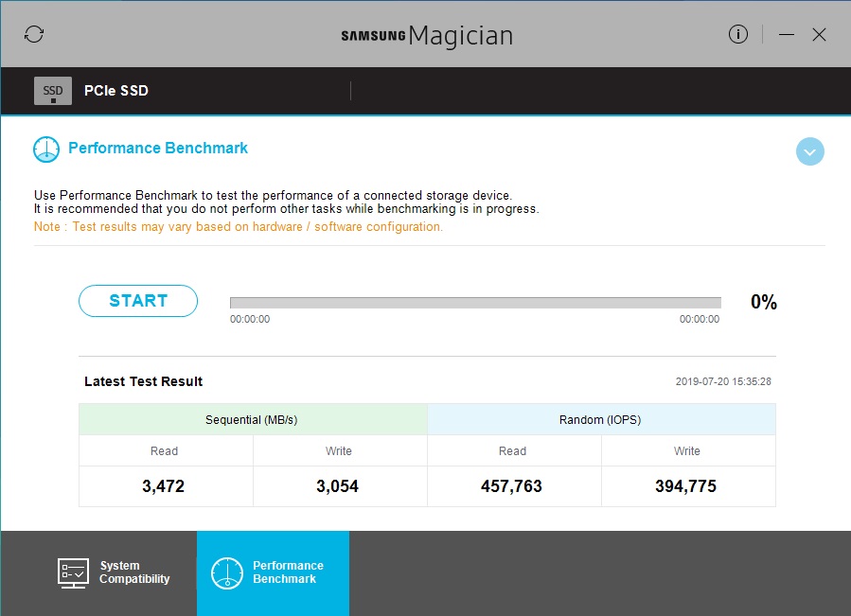Click the SSD drive icon
The width and height of the screenshot is (851, 616).
[x=53, y=91]
